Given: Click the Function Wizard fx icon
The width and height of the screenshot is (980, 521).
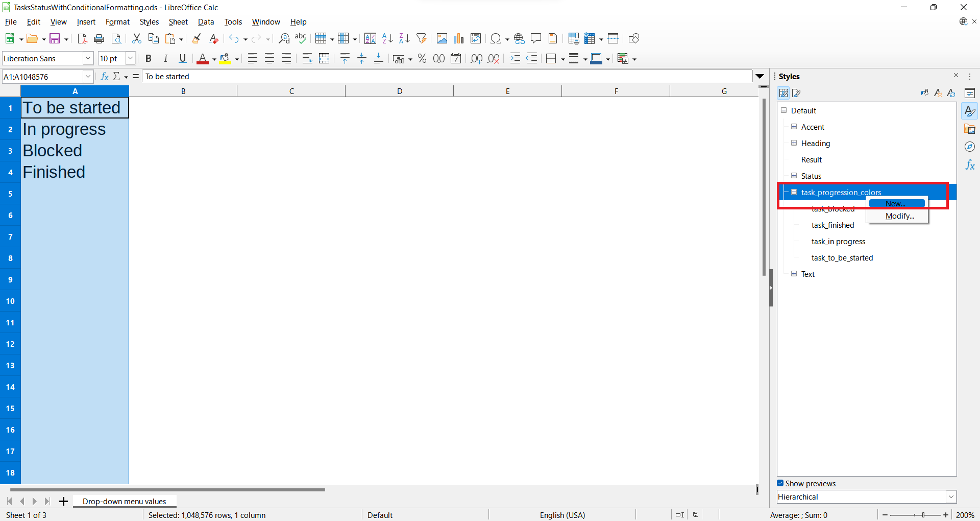Looking at the screenshot, I should coord(105,77).
